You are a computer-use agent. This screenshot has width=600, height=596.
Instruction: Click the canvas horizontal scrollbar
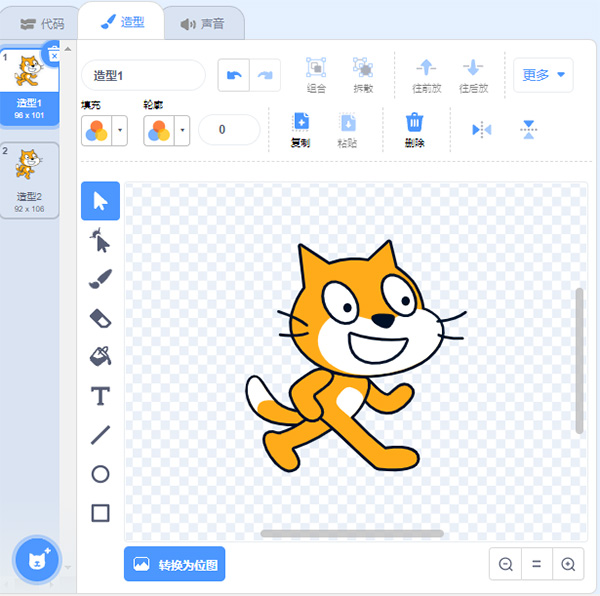click(x=352, y=533)
